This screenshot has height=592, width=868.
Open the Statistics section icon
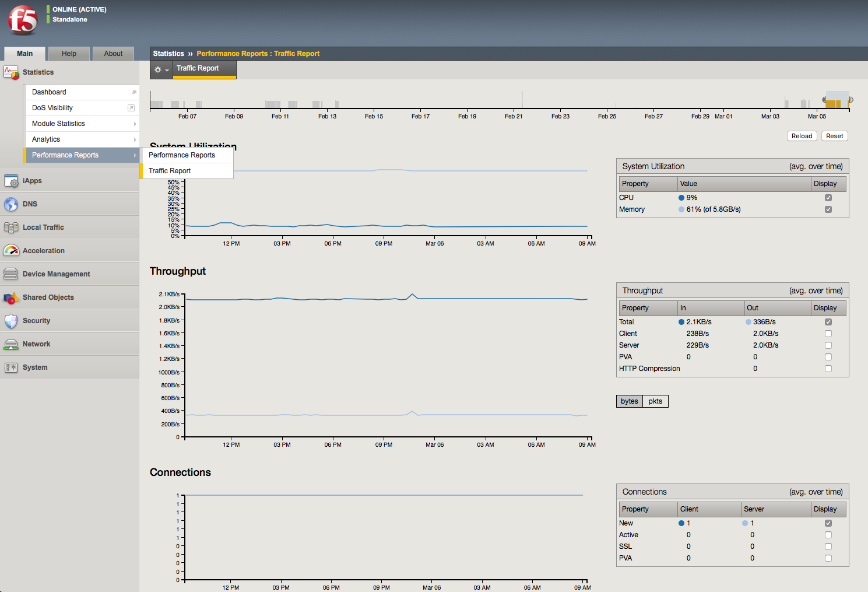11,72
